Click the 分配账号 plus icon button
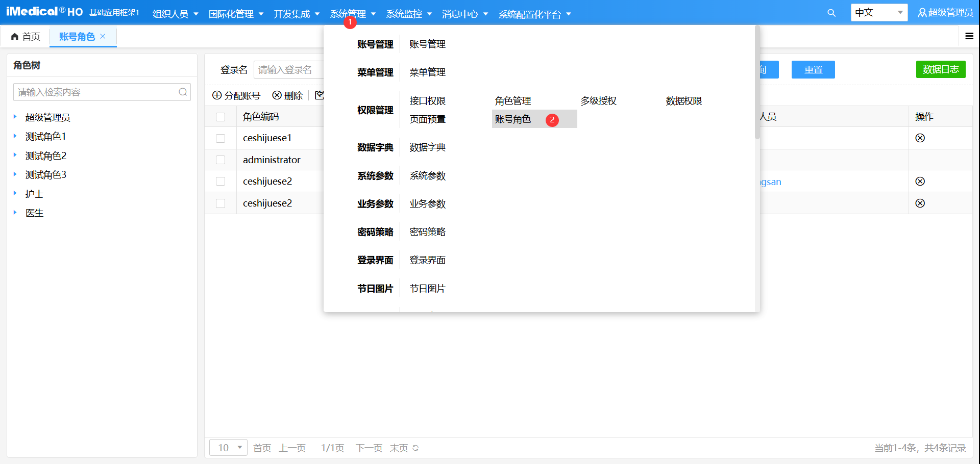 coord(217,95)
